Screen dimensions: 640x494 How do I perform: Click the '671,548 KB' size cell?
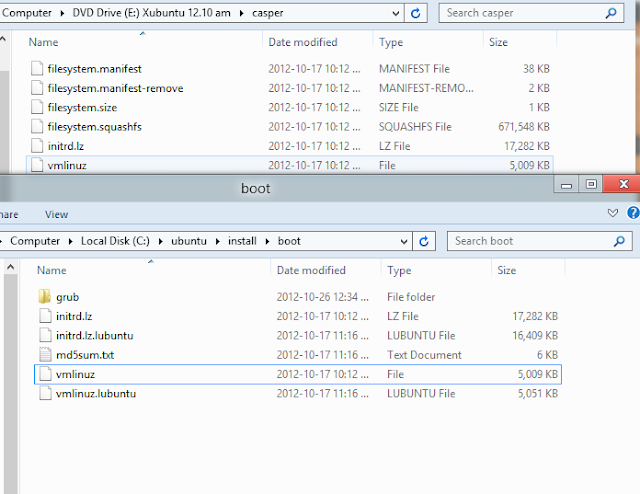point(524,127)
